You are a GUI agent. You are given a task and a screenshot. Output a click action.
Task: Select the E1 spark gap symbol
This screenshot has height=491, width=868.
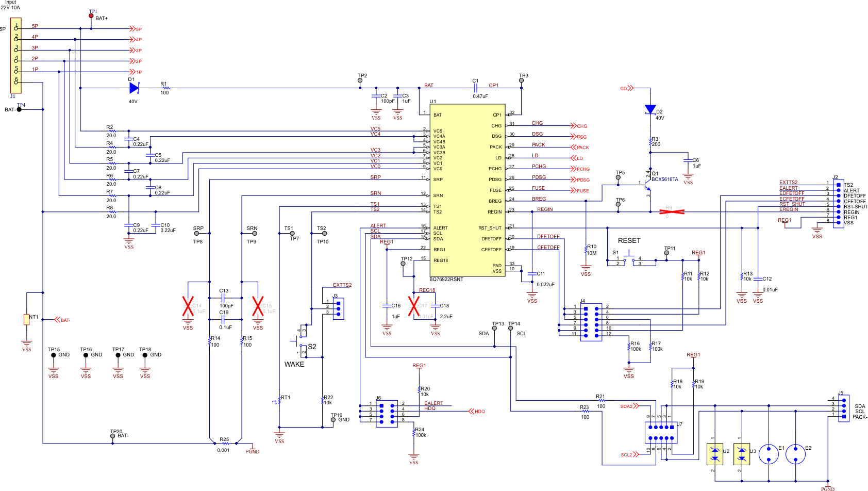(x=769, y=454)
